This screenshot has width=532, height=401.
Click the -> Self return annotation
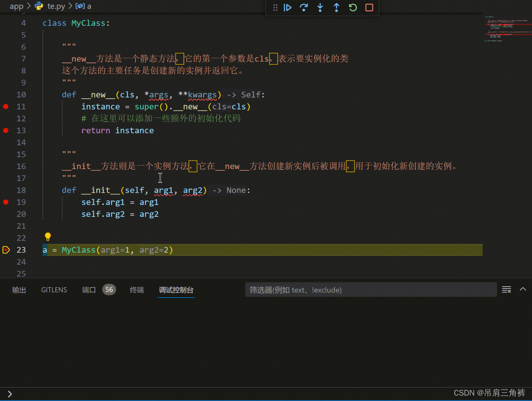tap(243, 95)
